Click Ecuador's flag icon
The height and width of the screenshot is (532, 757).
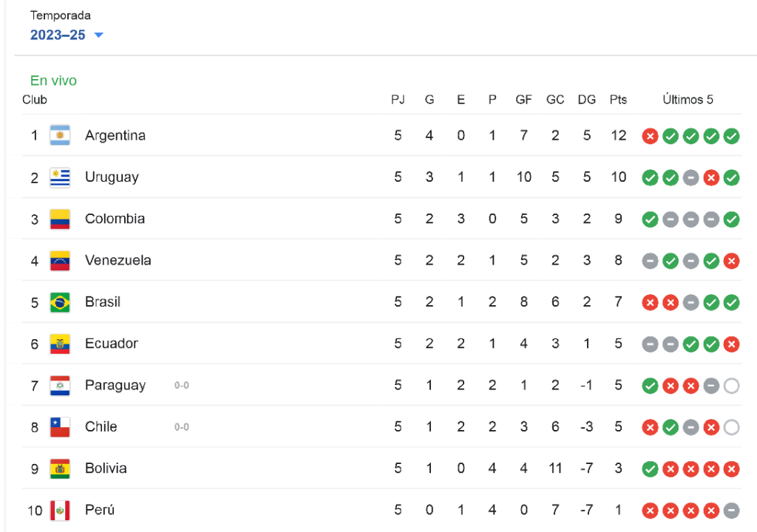click(x=60, y=344)
